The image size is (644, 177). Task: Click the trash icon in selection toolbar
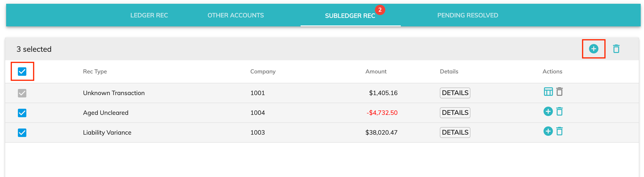tap(616, 49)
